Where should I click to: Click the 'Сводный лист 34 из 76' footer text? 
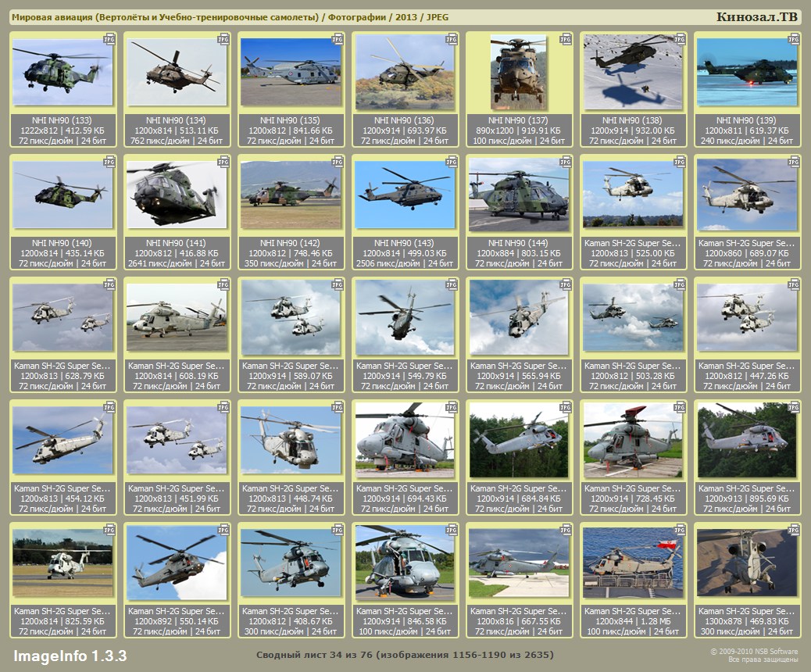[x=313, y=655]
